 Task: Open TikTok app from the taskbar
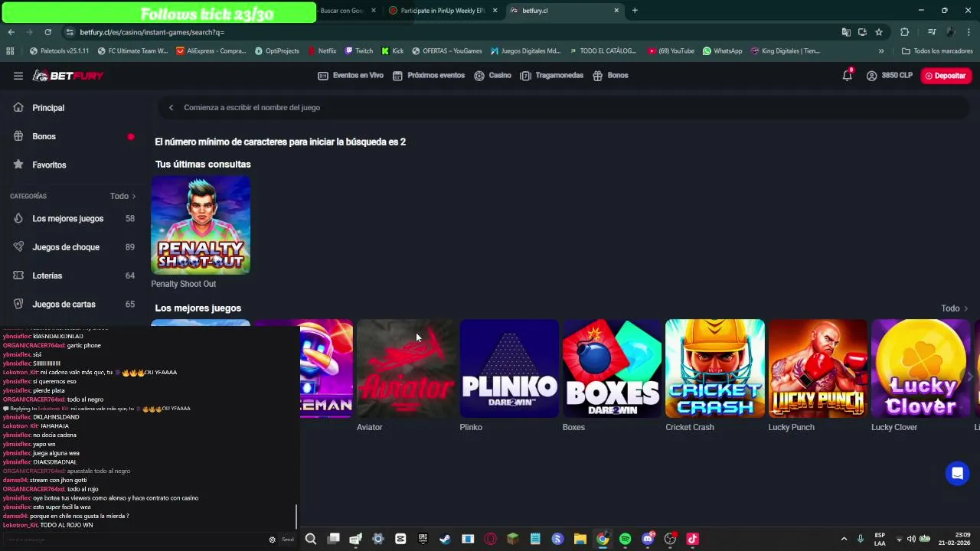tap(692, 539)
